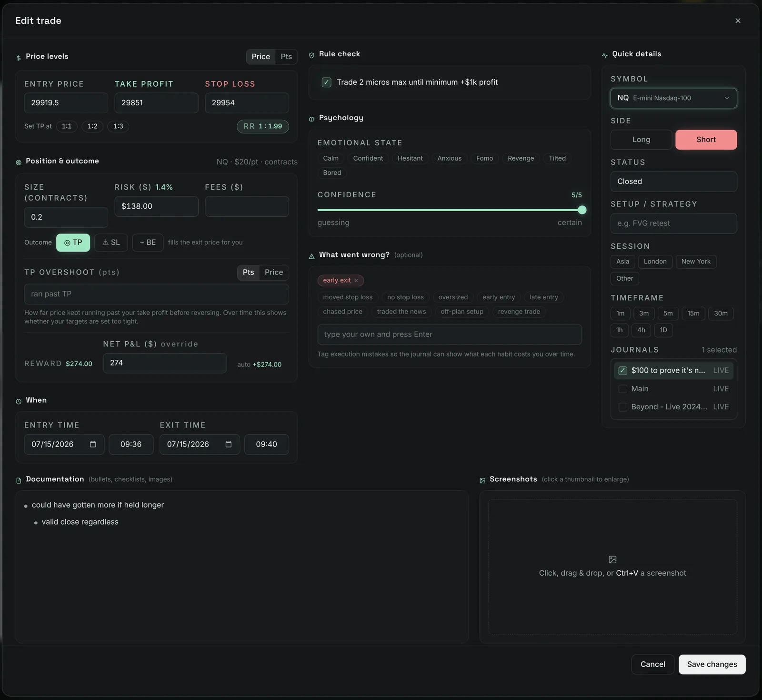Click the shield icon beside Rule check
762x700 pixels.
tap(311, 55)
